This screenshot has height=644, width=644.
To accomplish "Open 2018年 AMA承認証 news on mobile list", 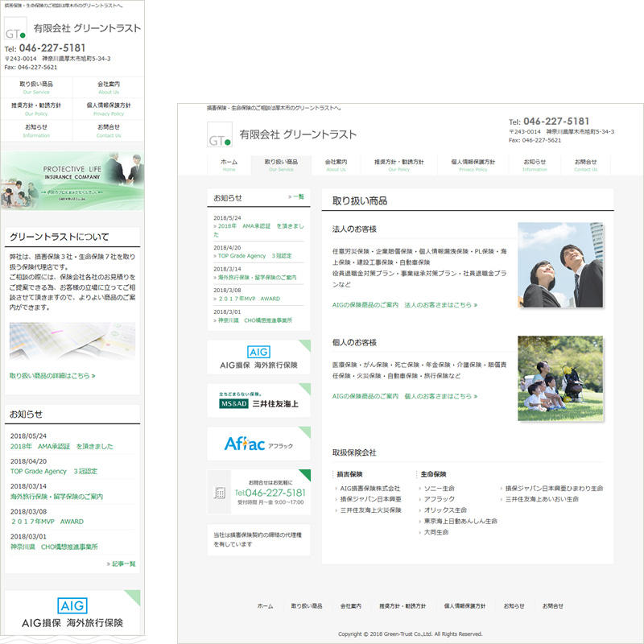I will pos(62,446).
